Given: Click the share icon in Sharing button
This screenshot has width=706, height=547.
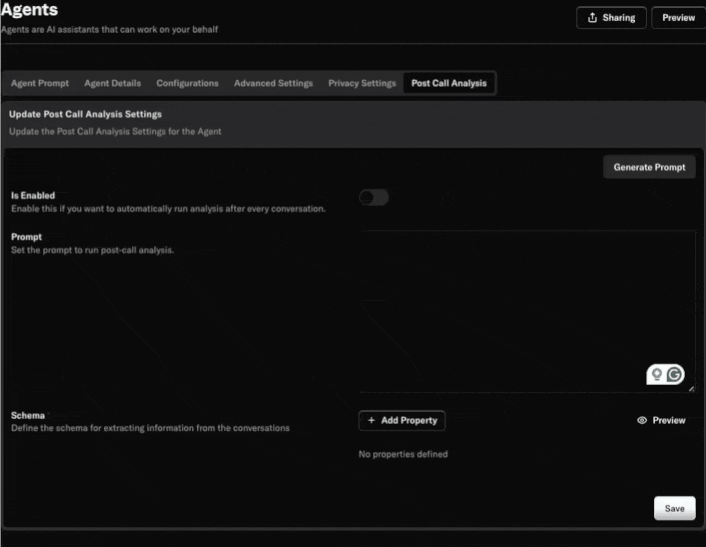Looking at the screenshot, I should [x=592, y=18].
